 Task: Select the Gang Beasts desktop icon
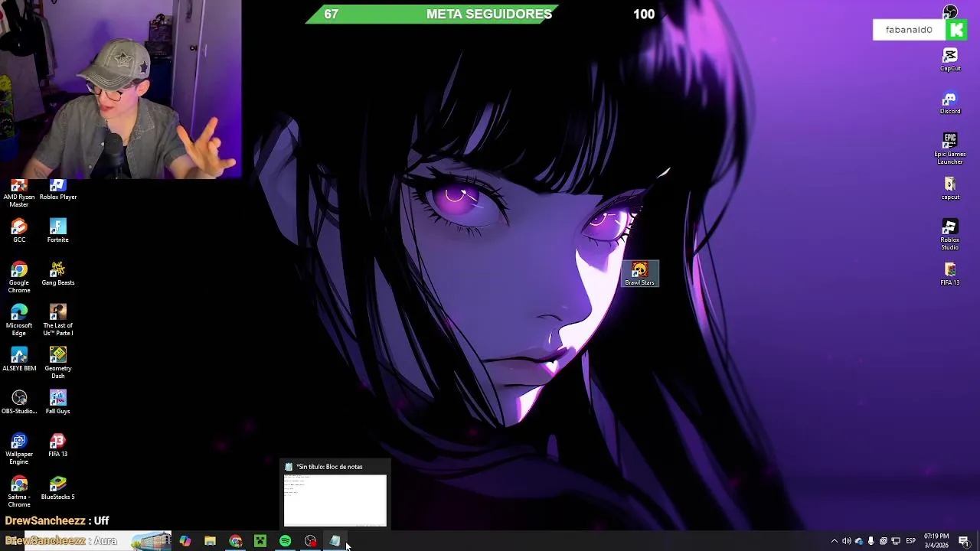tap(58, 274)
